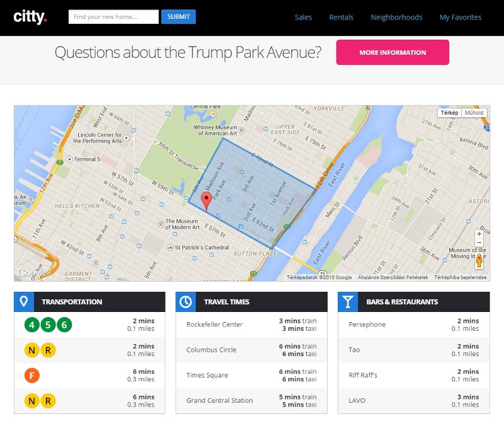
Task: Click the BARS & RESTAURANTS panel header
Action: tap(414, 302)
